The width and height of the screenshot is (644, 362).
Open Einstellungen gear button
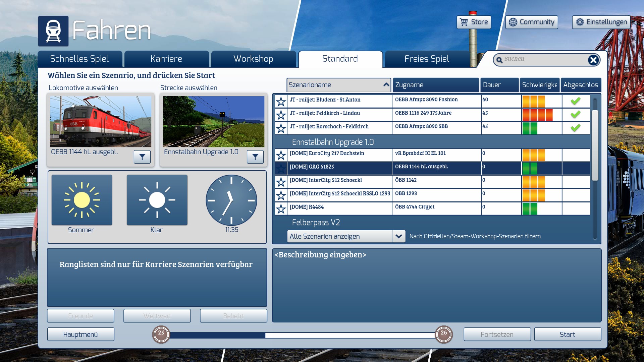[x=601, y=22]
